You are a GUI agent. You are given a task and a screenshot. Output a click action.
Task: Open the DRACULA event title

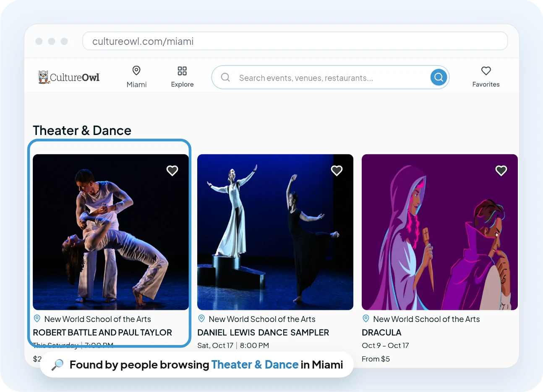click(381, 332)
